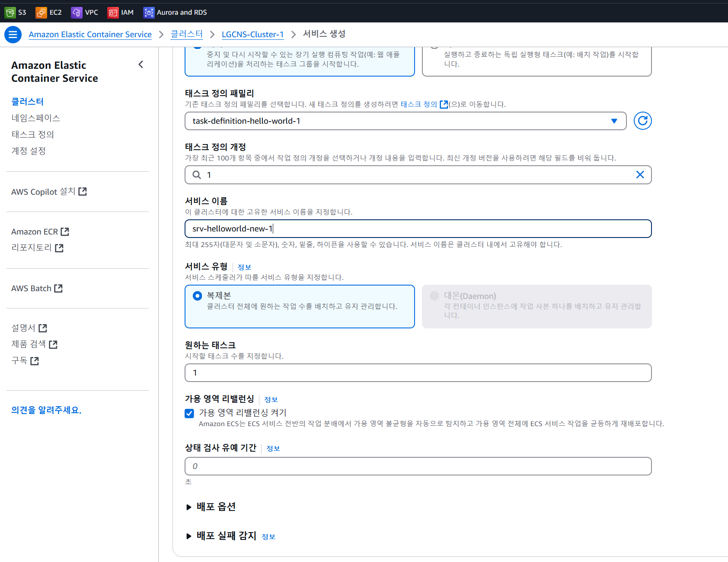Image resolution: width=728 pixels, height=562 pixels.
Task: Open LGCNS-Cluster-1 breadcrumb link
Action: pos(253,35)
